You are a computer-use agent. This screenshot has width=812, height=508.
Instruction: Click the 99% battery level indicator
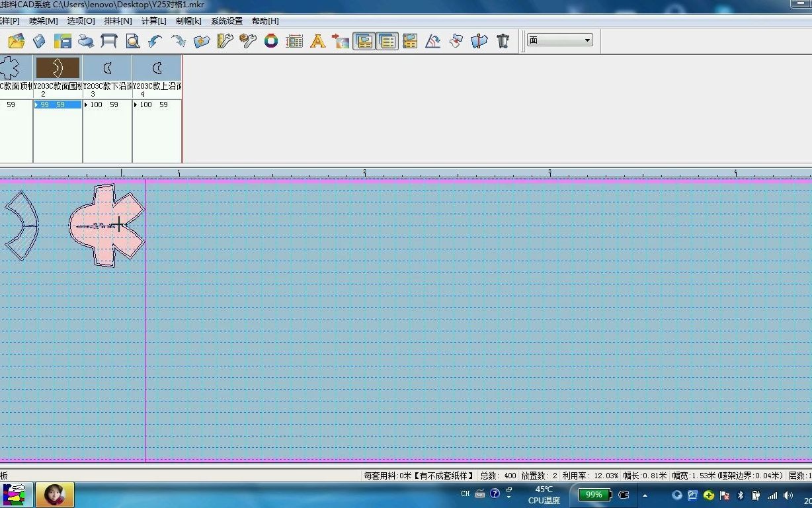593,494
